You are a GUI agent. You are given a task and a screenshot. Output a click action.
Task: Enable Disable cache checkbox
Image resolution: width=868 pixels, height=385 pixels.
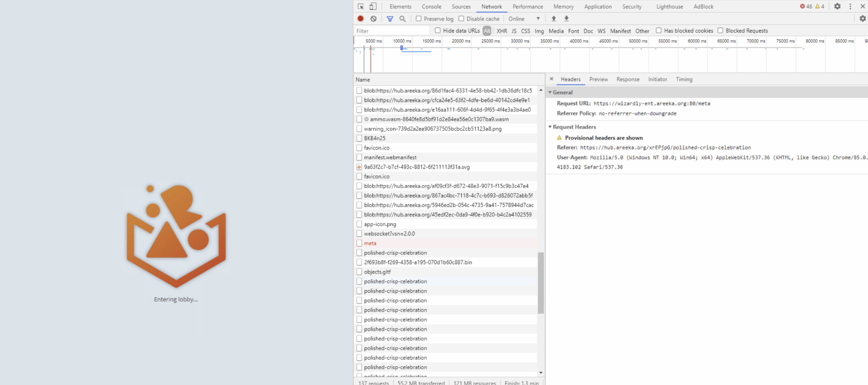coord(461,19)
